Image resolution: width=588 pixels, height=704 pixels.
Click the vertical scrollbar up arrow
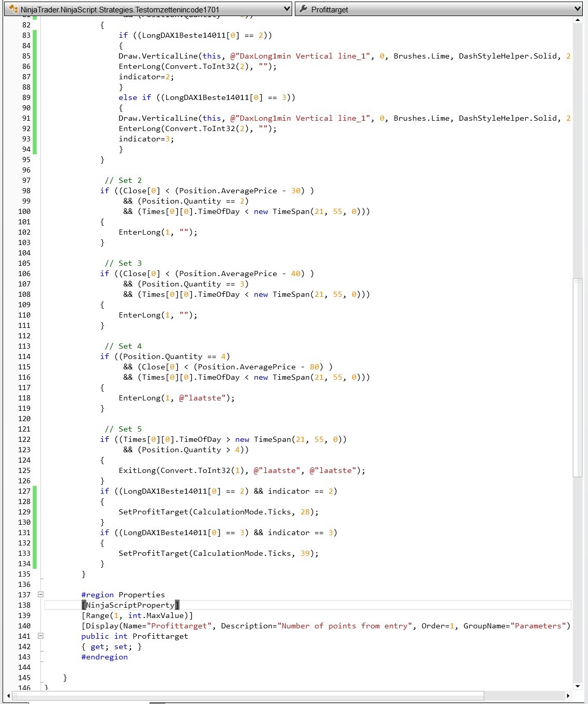click(578, 20)
